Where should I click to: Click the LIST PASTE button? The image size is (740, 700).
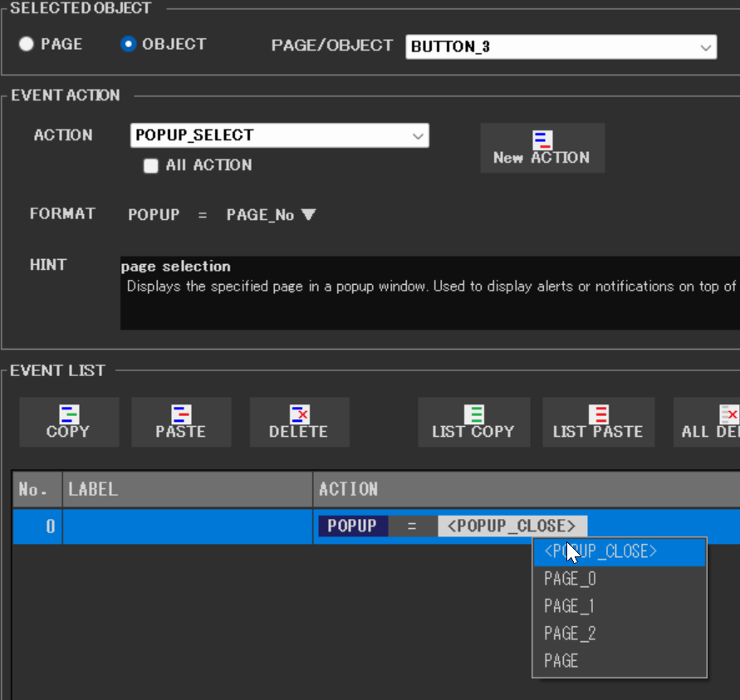click(x=599, y=422)
